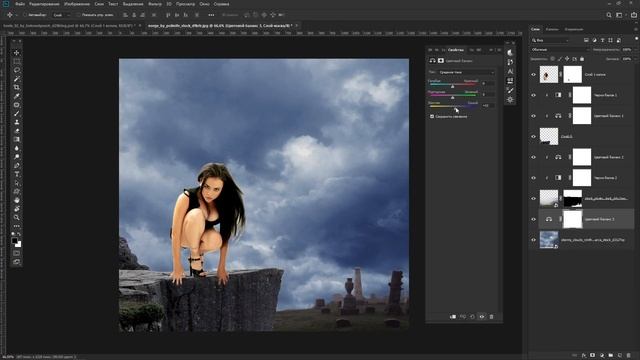The width and height of the screenshot is (640, 360).
Task: Filter layers by type layers icon
Action: pos(602,40)
